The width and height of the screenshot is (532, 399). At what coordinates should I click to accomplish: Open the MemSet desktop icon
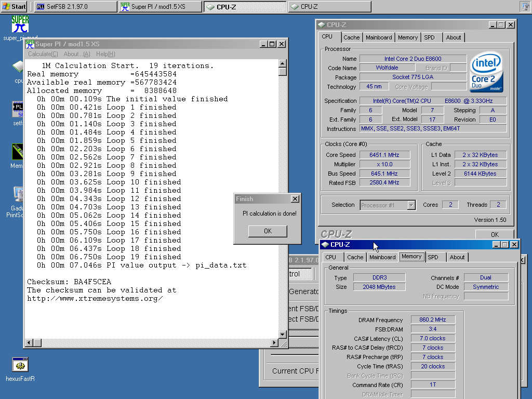point(17,152)
